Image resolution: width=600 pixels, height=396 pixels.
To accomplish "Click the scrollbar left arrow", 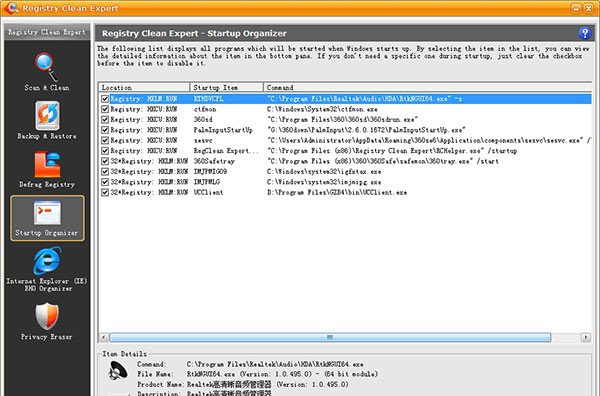I will [104, 337].
